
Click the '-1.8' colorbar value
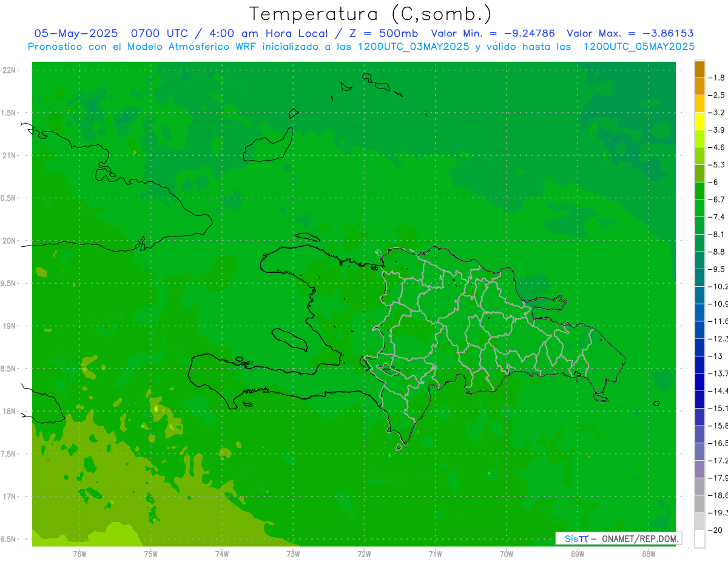tap(718, 78)
